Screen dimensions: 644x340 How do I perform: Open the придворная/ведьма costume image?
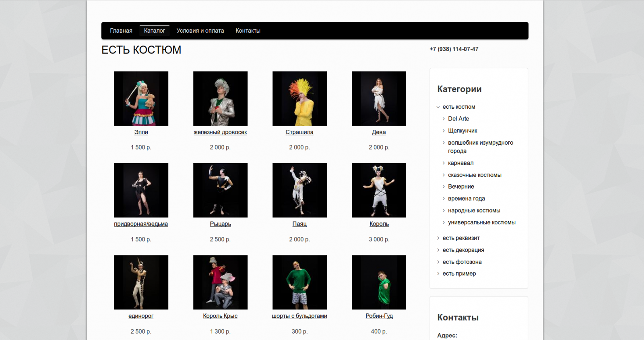141,190
